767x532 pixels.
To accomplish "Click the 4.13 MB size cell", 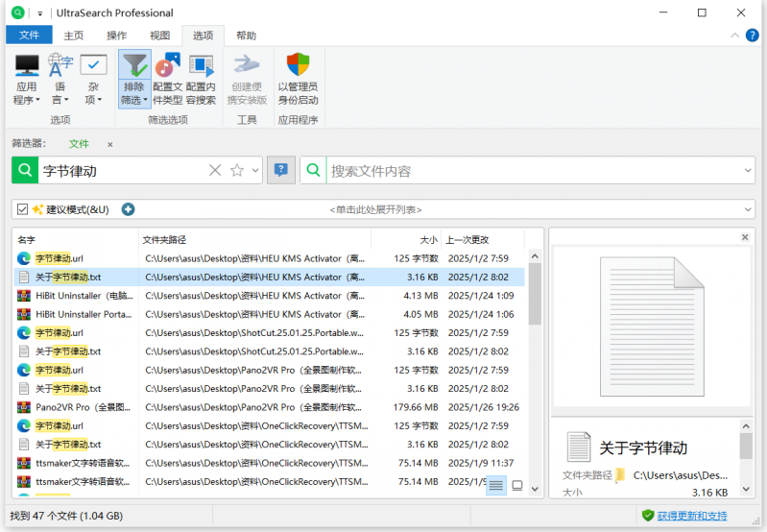I will point(420,296).
